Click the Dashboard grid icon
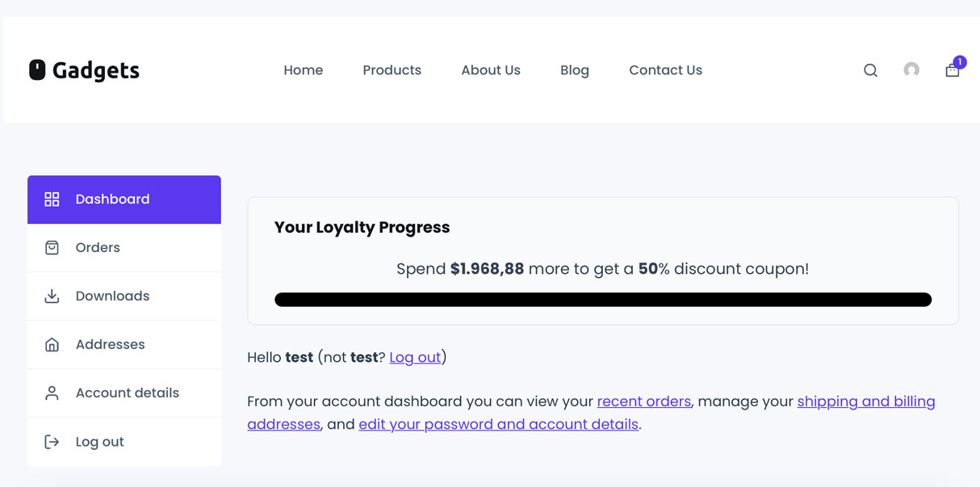 click(52, 199)
